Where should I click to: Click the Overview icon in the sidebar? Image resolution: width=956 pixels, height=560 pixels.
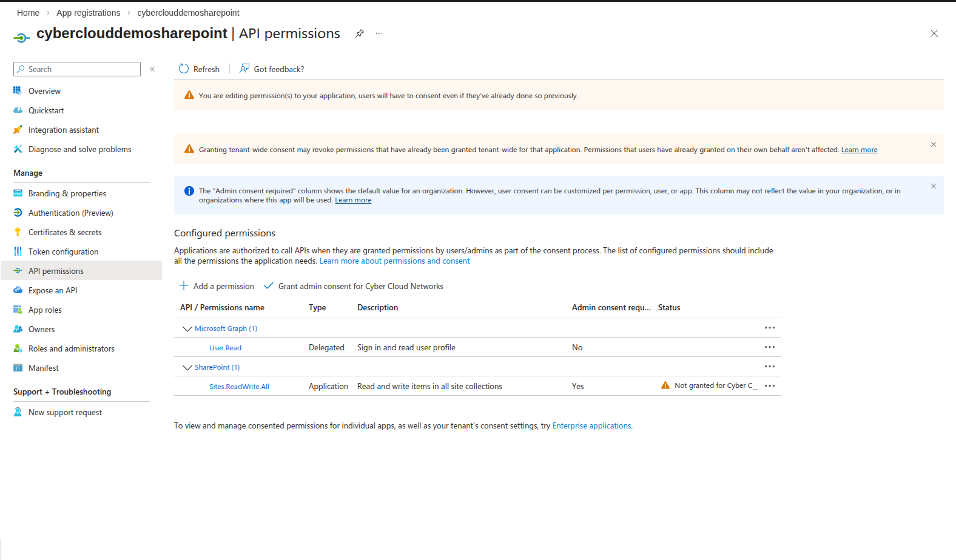coord(18,91)
